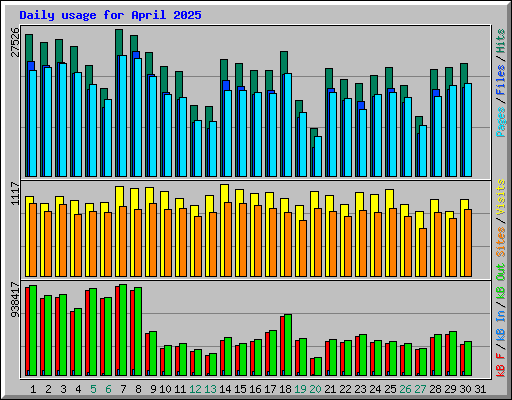Click day label 22 on x-axis
Image resolution: width=512 pixels, height=400 pixels.
[345, 389]
